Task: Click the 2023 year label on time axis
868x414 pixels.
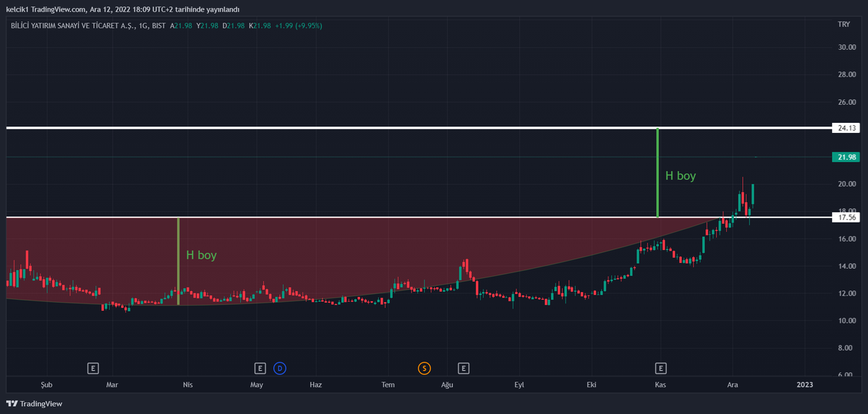Action: pos(804,385)
